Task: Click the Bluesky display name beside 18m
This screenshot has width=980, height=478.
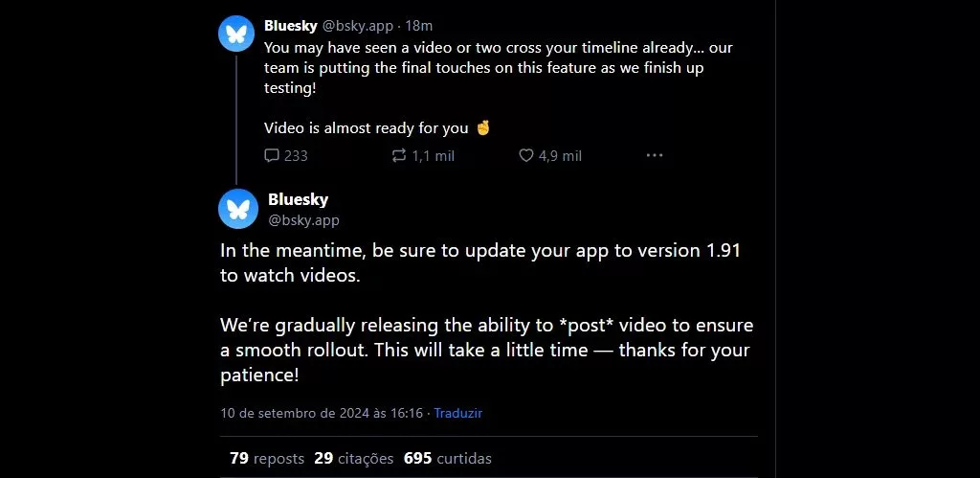Action: tap(292, 26)
